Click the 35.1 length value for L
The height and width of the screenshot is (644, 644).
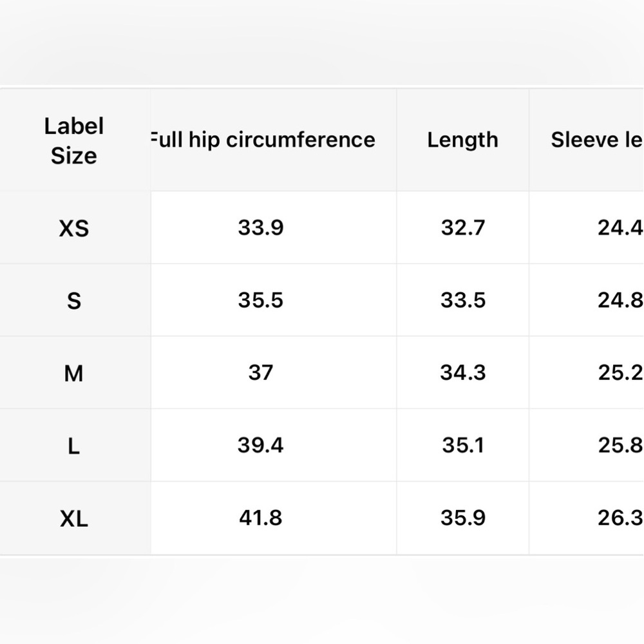coord(463,445)
